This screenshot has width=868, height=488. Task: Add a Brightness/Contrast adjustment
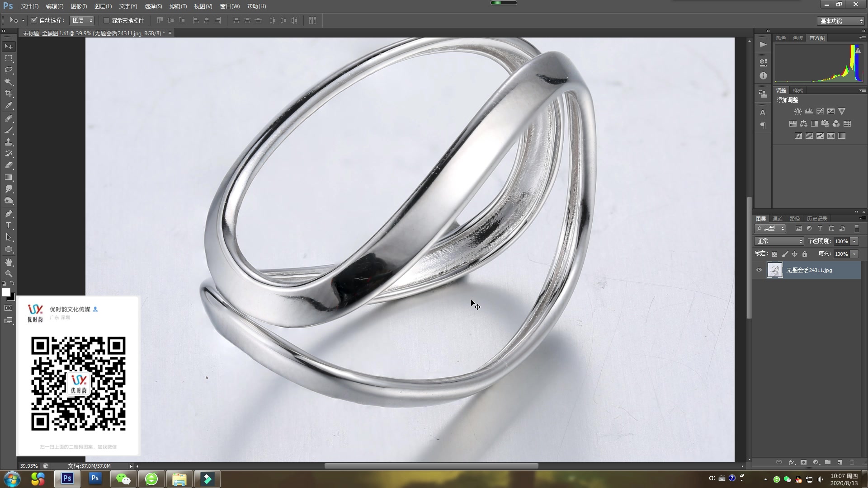coord(798,112)
